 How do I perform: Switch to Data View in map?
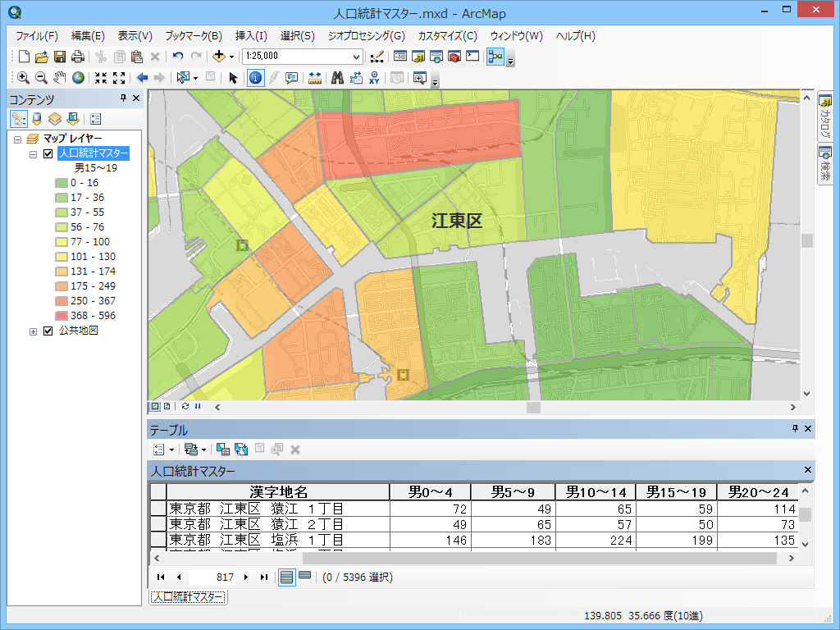pyautogui.click(x=155, y=406)
